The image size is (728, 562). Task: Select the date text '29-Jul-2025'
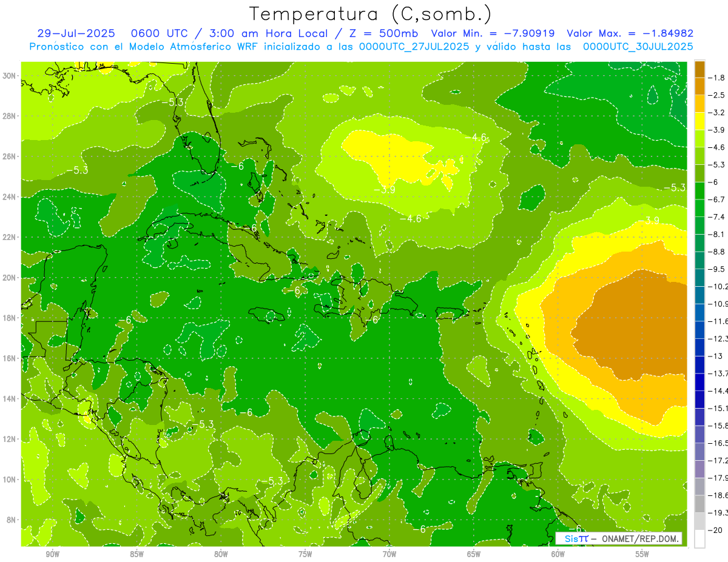pyautogui.click(x=75, y=33)
